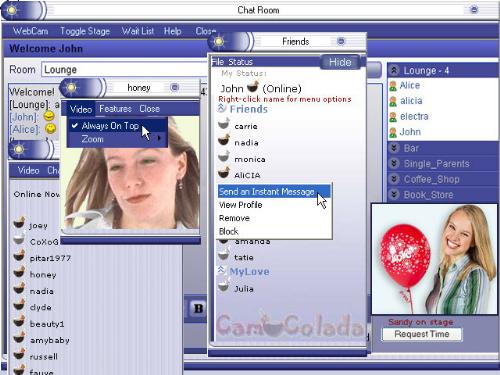The width and height of the screenshot is (500, 375).
Task: Click the Room name field showing Lounge
Action: pyautogui.click(x=125, y=70)
